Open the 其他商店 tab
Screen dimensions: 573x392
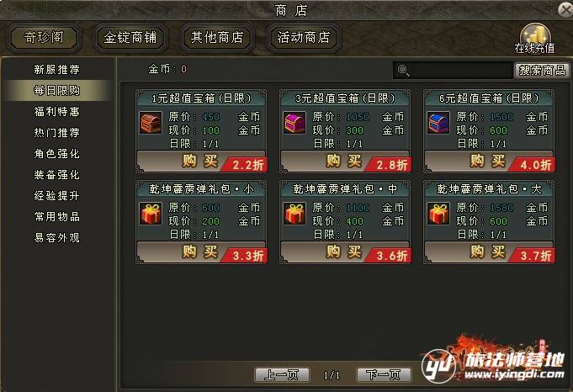217,38
